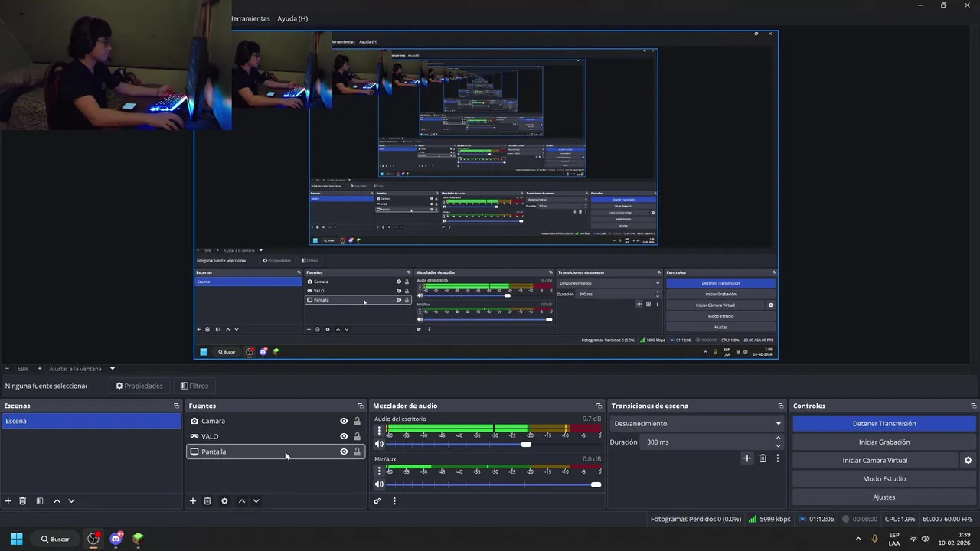
Task: Expand hidden system tray icons chevron
Action: click(x=857, y=539)
